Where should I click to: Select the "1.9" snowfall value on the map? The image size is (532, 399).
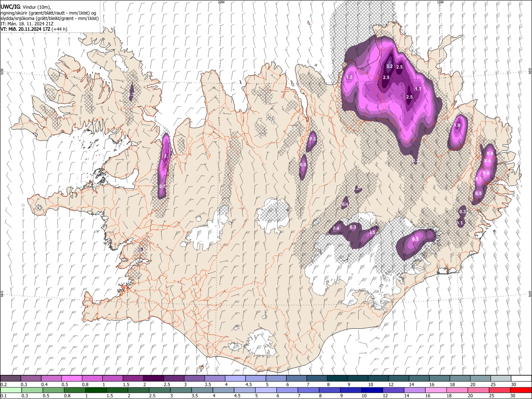point(457,126)
